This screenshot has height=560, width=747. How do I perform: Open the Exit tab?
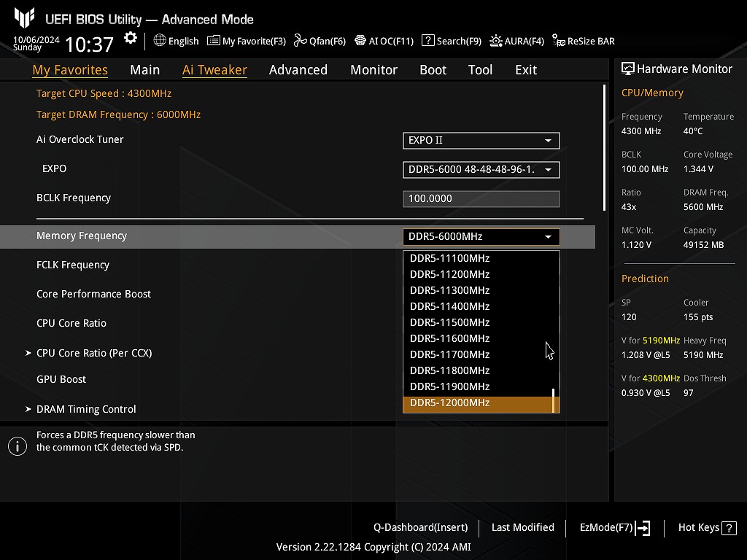(526, 69)
